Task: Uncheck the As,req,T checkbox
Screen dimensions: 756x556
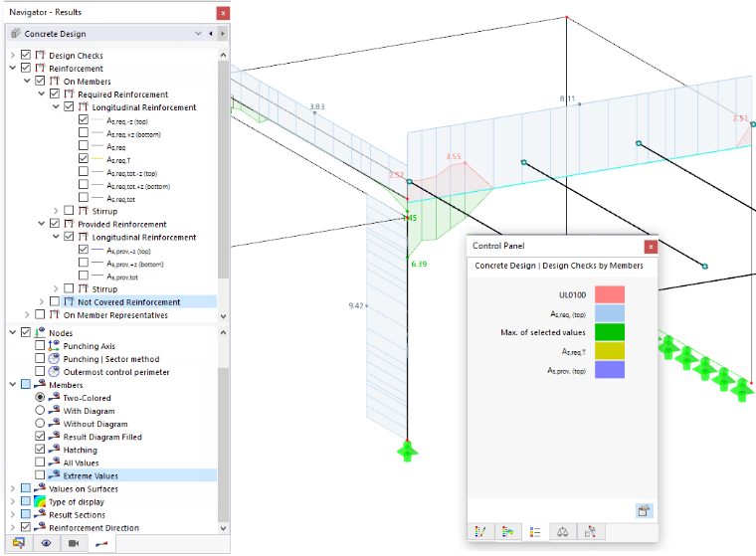Action: (84, 158)
